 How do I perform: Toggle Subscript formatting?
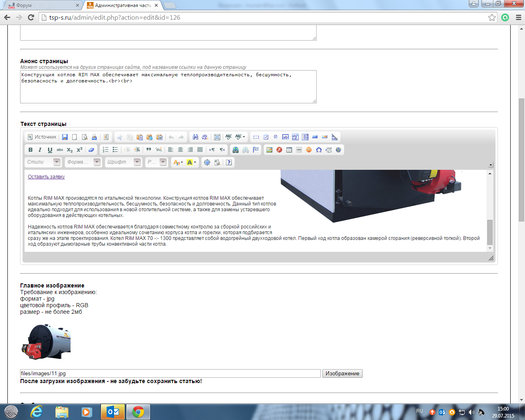coord(70,150)
